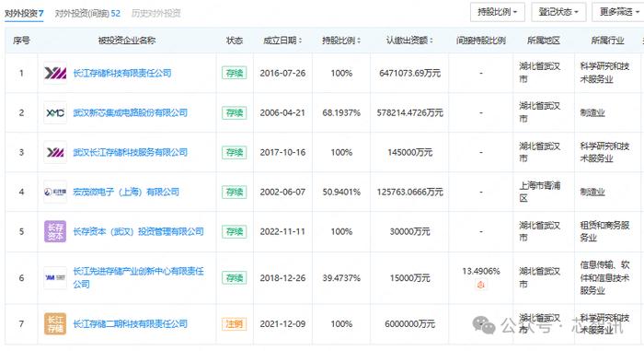Screen dimensions: 644x351
Task: Click the date 2016-07-26
Action: (x=282, y=74)
